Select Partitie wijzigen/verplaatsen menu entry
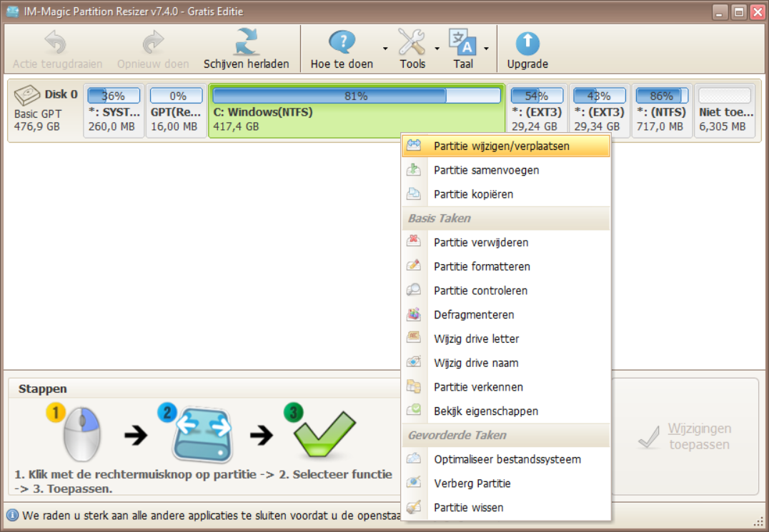Screen dimensions: 769x532 (x=501, y=146)
